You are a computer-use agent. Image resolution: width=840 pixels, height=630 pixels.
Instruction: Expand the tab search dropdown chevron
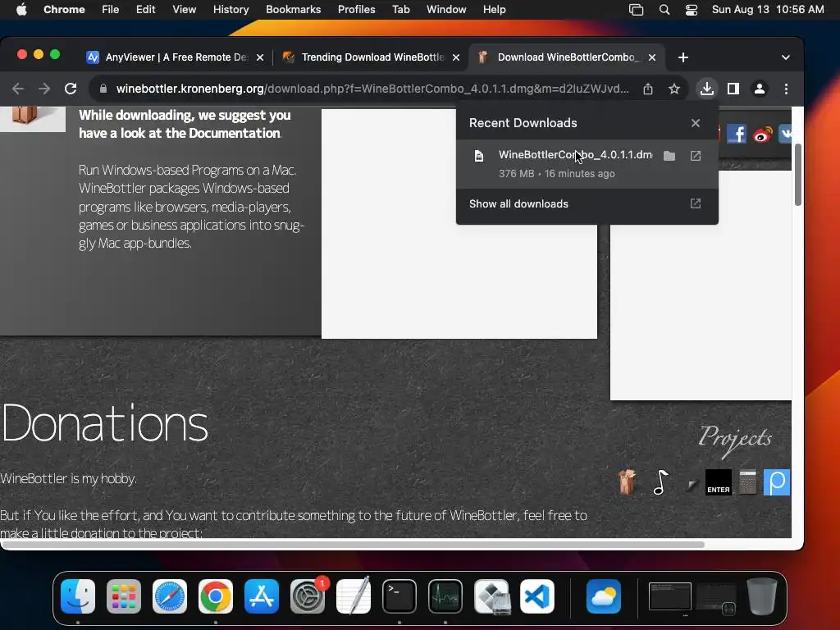(x=785, y=57)
